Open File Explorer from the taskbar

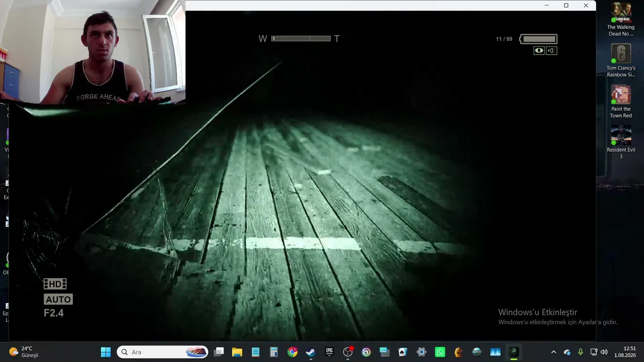point(237,352)
